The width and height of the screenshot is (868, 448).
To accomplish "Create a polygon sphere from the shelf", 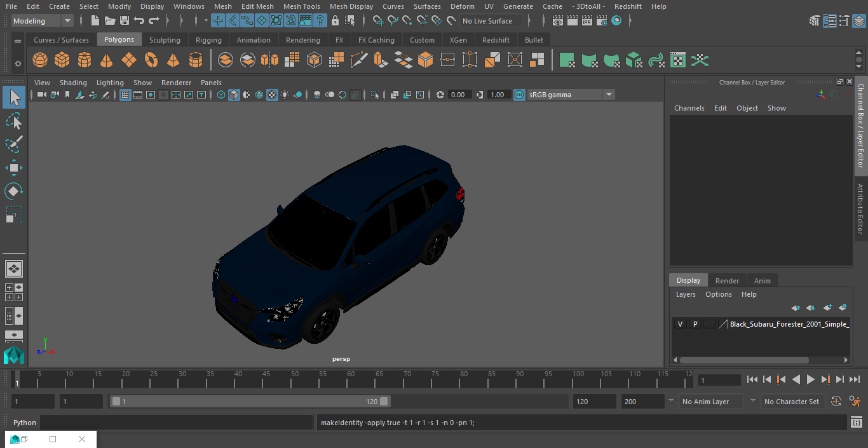I will pos(40,60).
